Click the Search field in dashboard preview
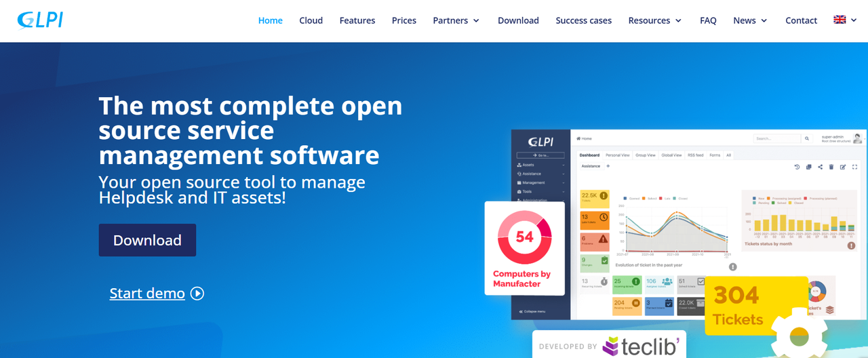 777,138
